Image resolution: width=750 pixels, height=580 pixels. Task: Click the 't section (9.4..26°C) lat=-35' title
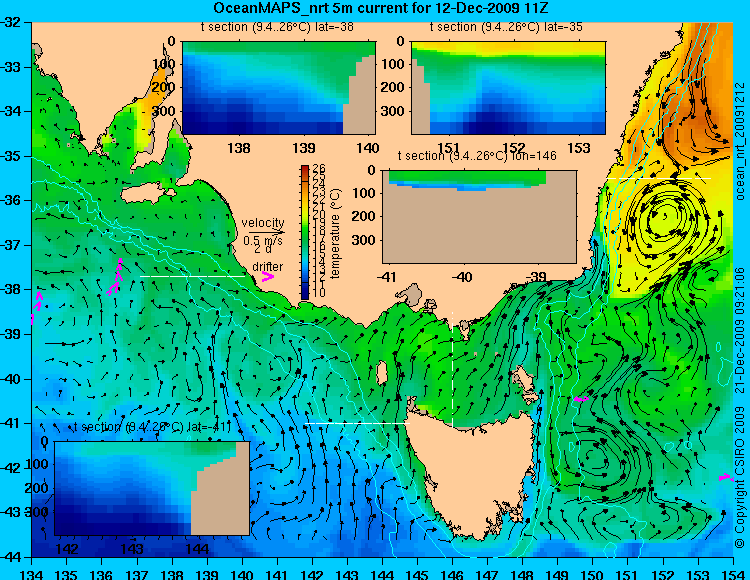(506, 27)
